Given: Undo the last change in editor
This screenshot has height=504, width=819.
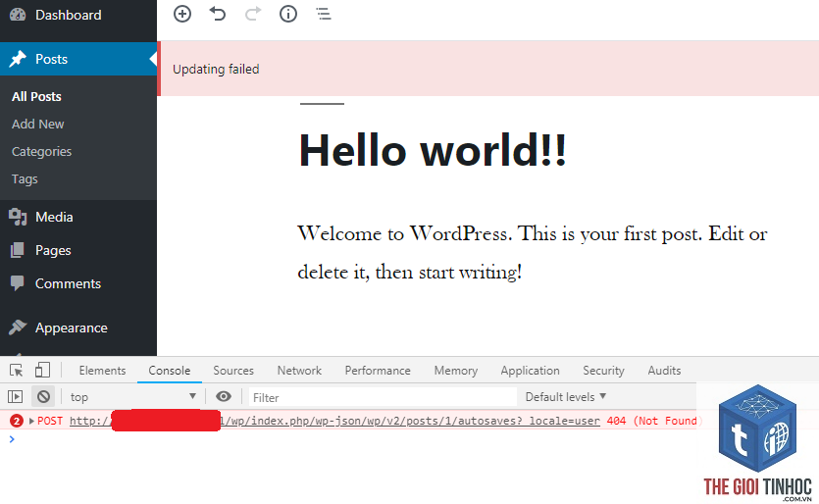Looking at the screenshot, I should [x=218, y=14].
